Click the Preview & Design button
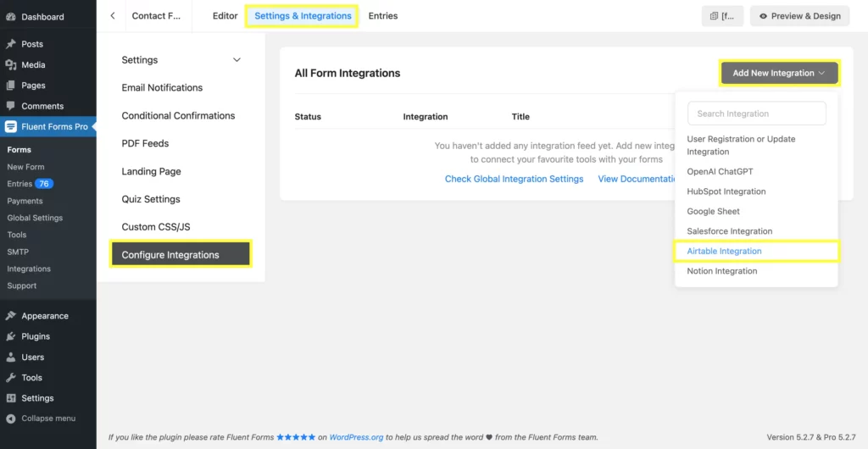This screenshot has width=868, height=449. click(x=799, y=16)
